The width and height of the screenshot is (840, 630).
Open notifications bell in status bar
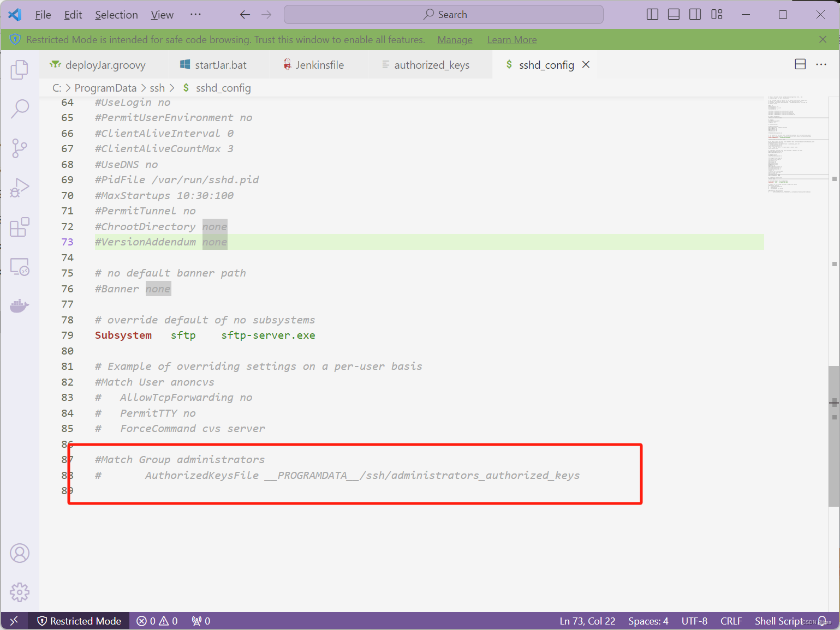[x=822, y=621]
